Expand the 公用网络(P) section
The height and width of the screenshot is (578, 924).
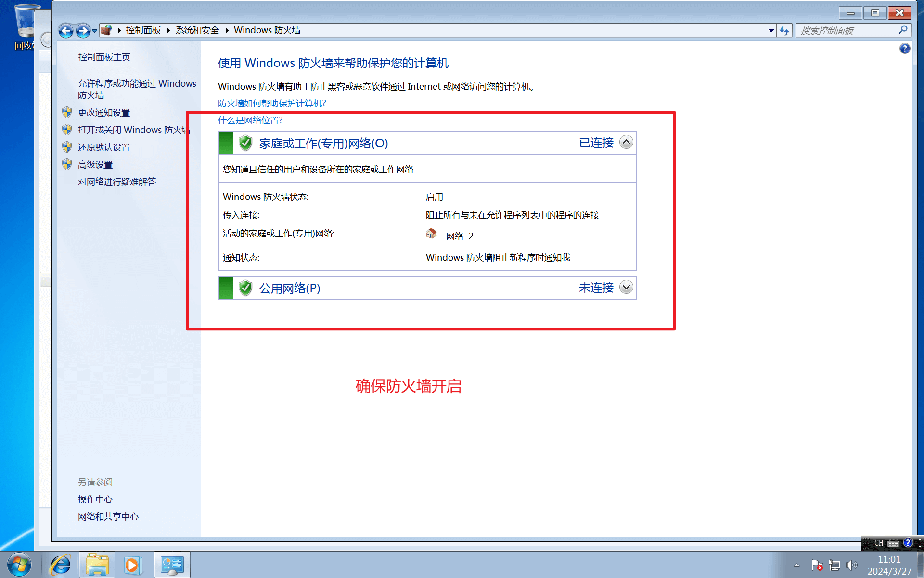pos(626,288)
